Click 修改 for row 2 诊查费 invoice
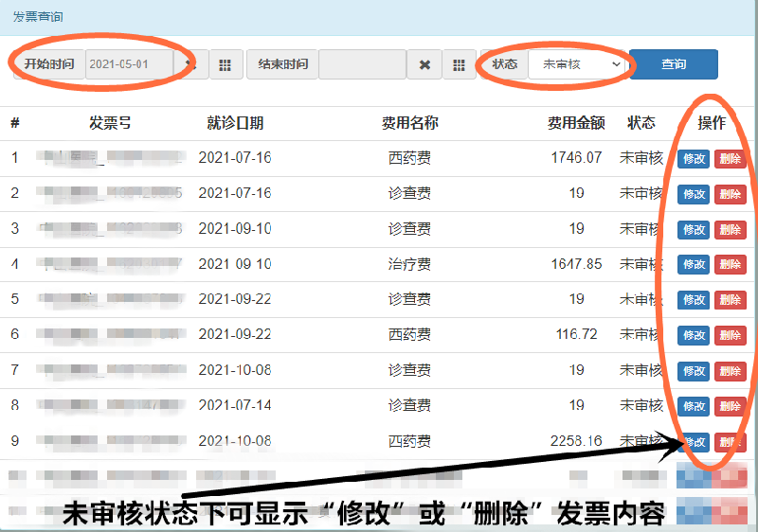This screenshot has width=758, height=532. click(694, 194)
